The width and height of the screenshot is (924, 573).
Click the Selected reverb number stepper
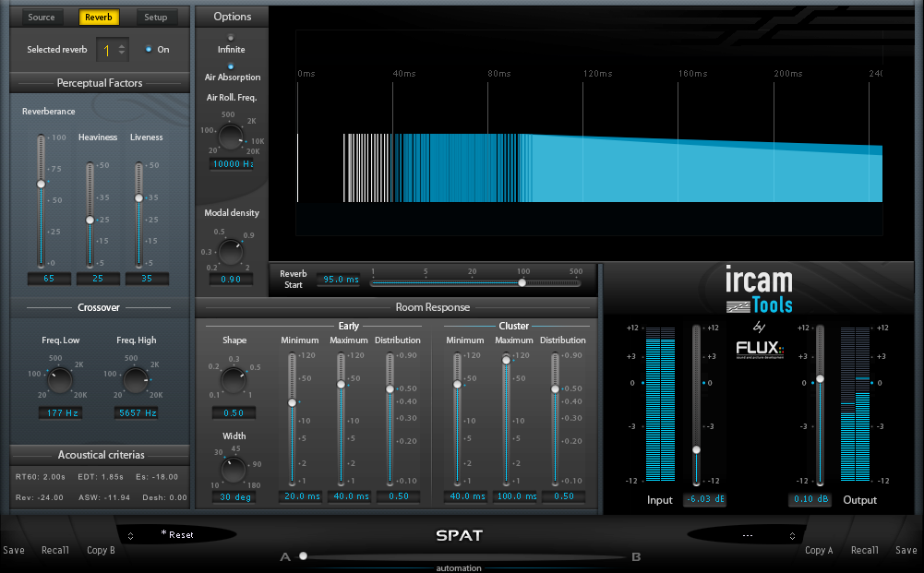click(122, 50)
